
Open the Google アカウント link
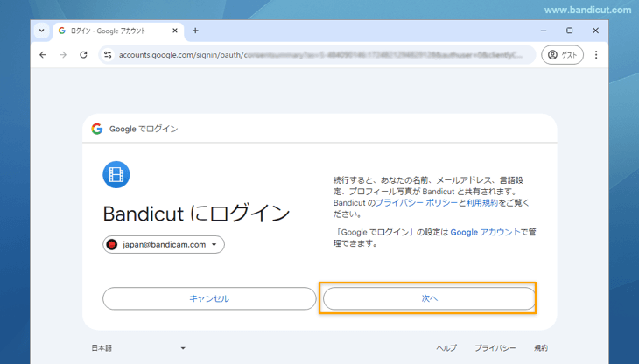click(485, 232)
